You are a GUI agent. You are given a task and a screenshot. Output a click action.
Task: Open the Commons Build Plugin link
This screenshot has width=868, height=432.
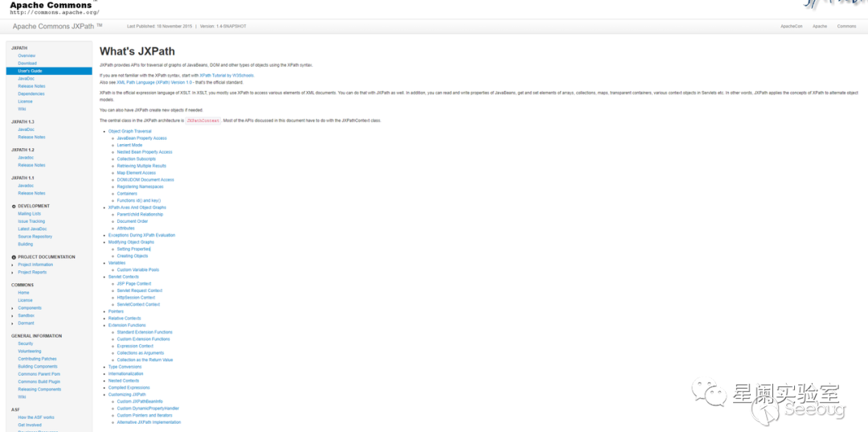point(39,381)
